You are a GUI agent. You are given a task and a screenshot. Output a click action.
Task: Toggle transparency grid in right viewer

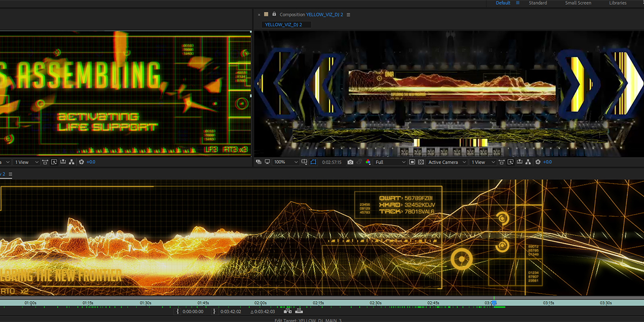(421, 162)
